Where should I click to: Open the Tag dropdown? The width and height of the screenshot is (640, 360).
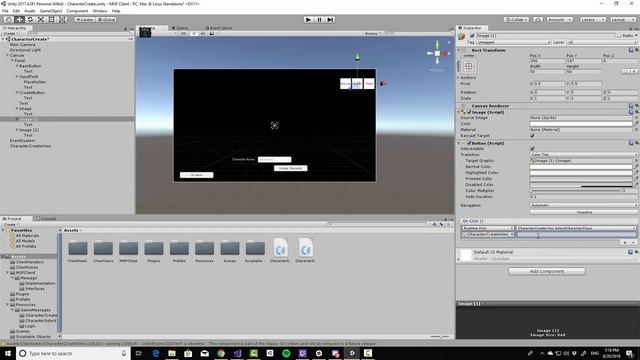(513, 42)
